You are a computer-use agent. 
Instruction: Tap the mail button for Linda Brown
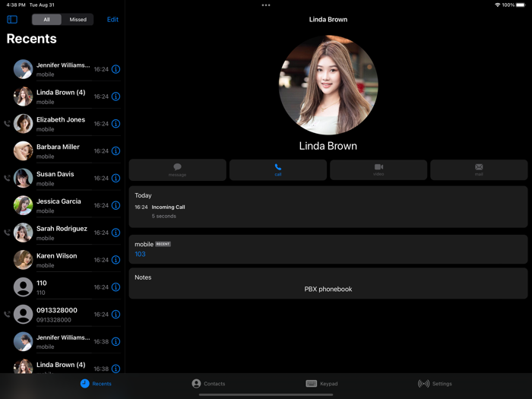479,169
